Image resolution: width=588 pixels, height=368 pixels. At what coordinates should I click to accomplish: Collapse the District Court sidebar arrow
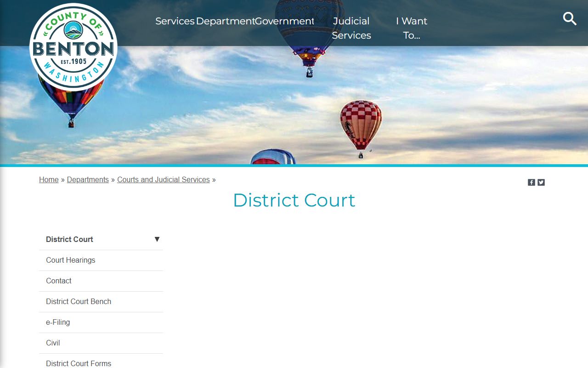pyautogui.click(x=157, y=239)
